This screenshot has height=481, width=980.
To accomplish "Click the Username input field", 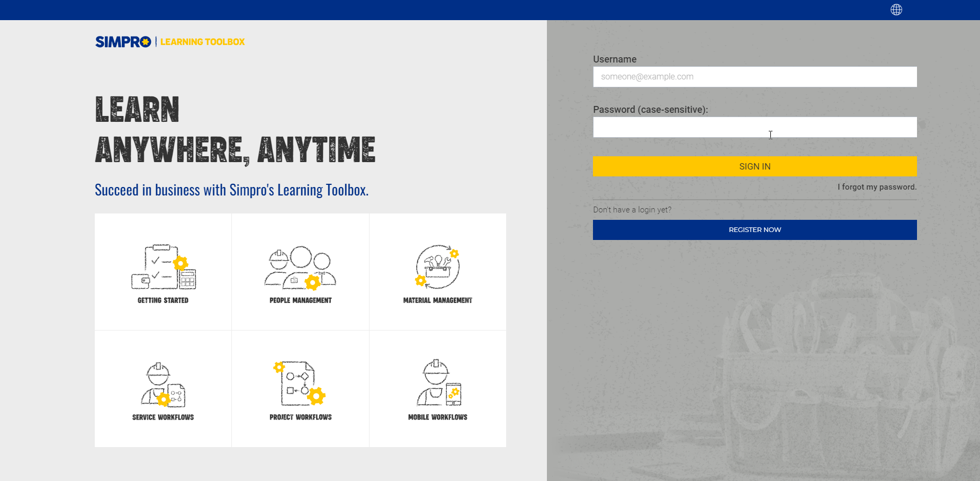I will (754, 77).
